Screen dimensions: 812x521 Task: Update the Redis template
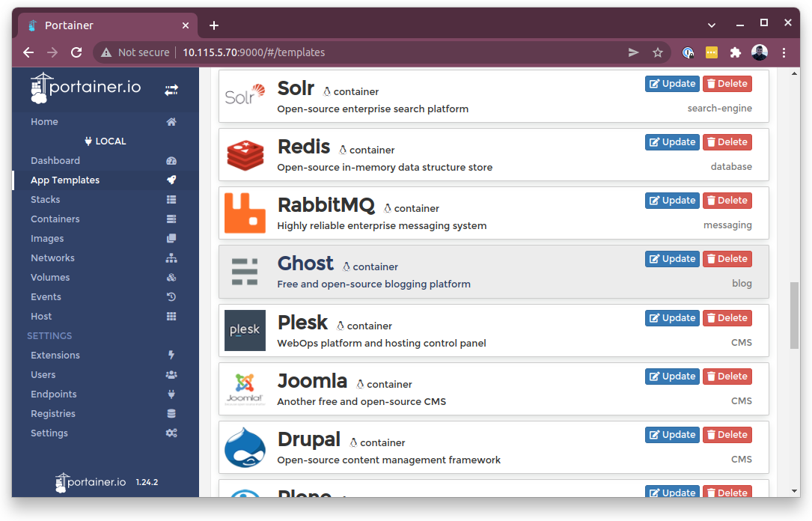[672, 142]
